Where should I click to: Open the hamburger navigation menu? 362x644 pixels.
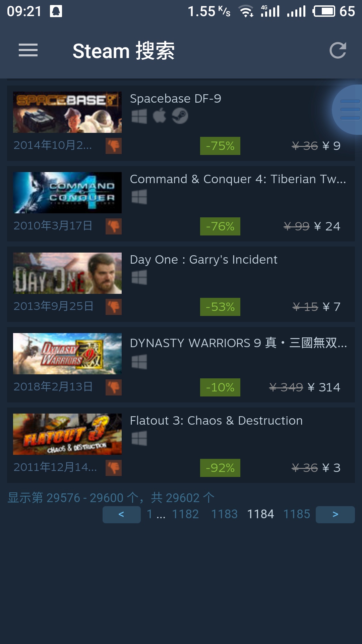pyautogui.click(x=28, y=50)
